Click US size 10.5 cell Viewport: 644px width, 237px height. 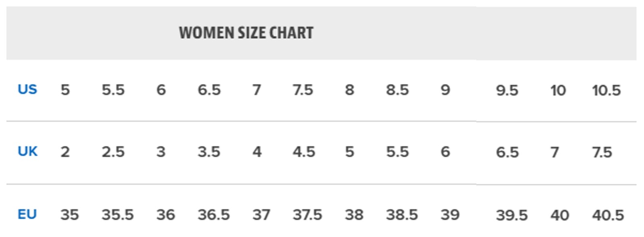point(606,90)
